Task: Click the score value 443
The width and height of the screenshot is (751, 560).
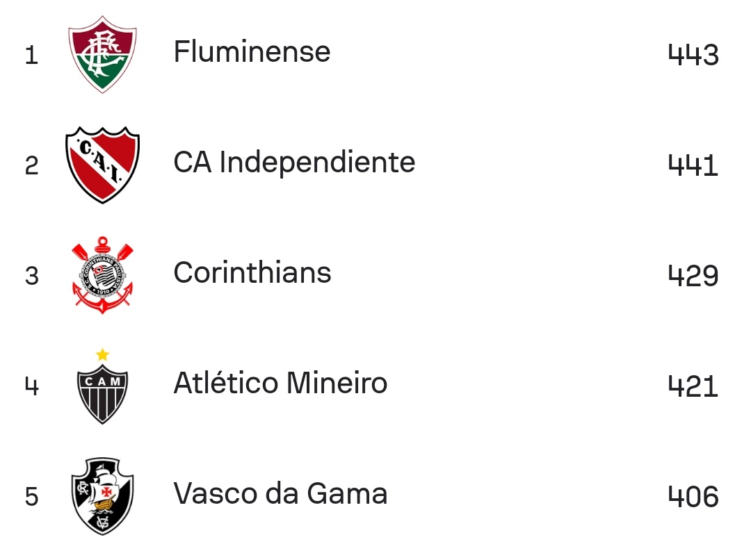Action: [x=693, y=55]
